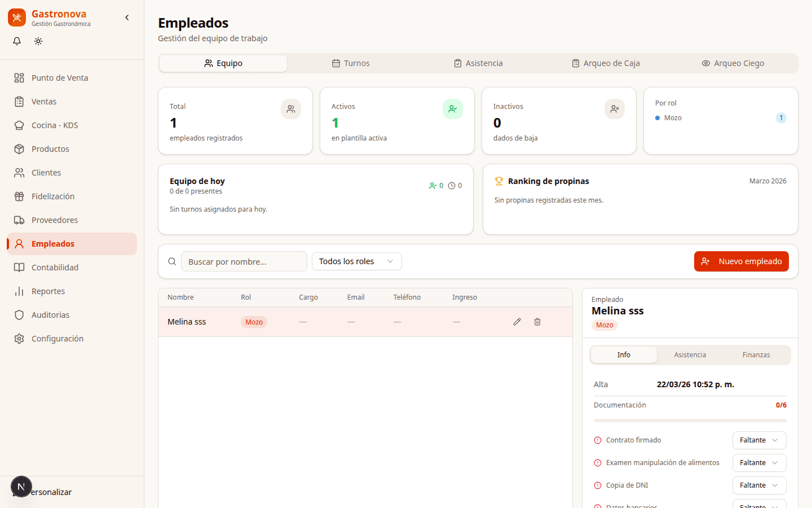Click the Buscar por nombre search field
Screen dimensions: 812x508
coord(244,261)
